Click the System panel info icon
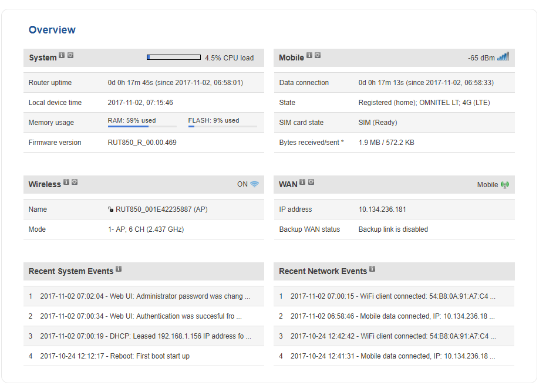This screenshot has height=392, width=546. click(62, 56)
